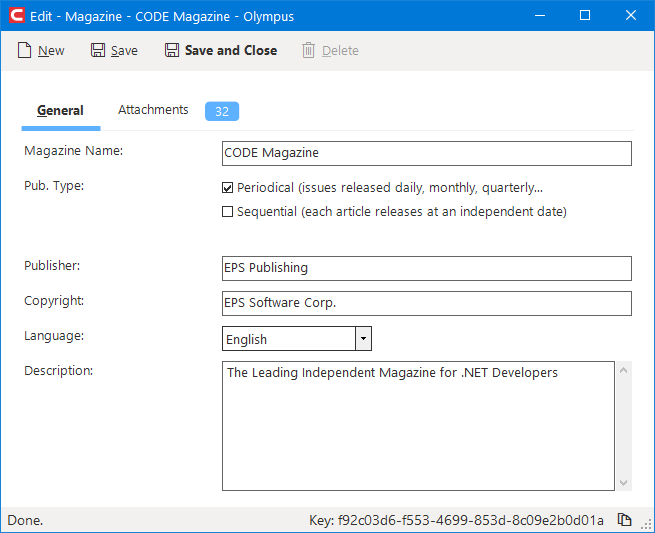This screenshot has width=655, height=533.
Task: Click the window resize grip corner
Action: tap(648, 525)
